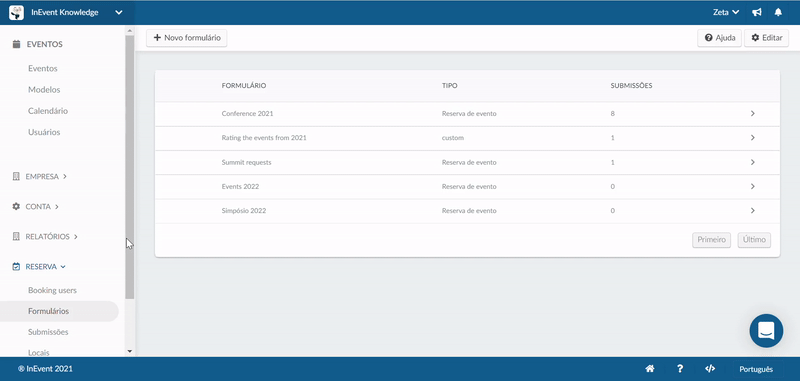Click the question mark help icon in footer
The height and width of the screenshot is (381, 800).
[680, 369]
